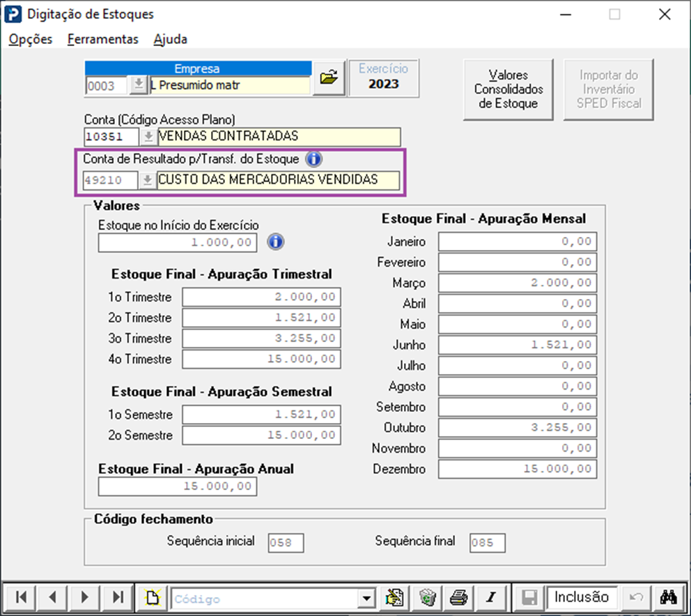
Task: Click the Dezembro value field
Action: [518, 469]
